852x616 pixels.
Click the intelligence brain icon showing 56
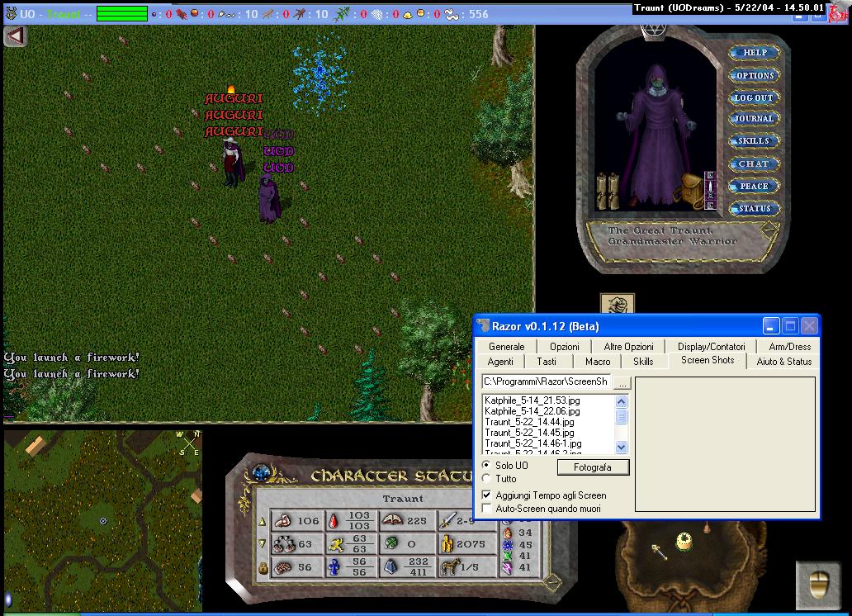[283, 567]
